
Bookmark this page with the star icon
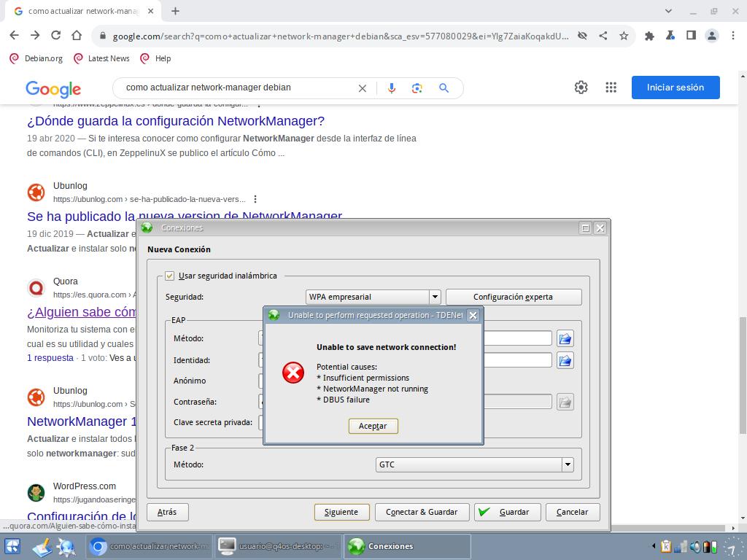(x=624, y=35)
